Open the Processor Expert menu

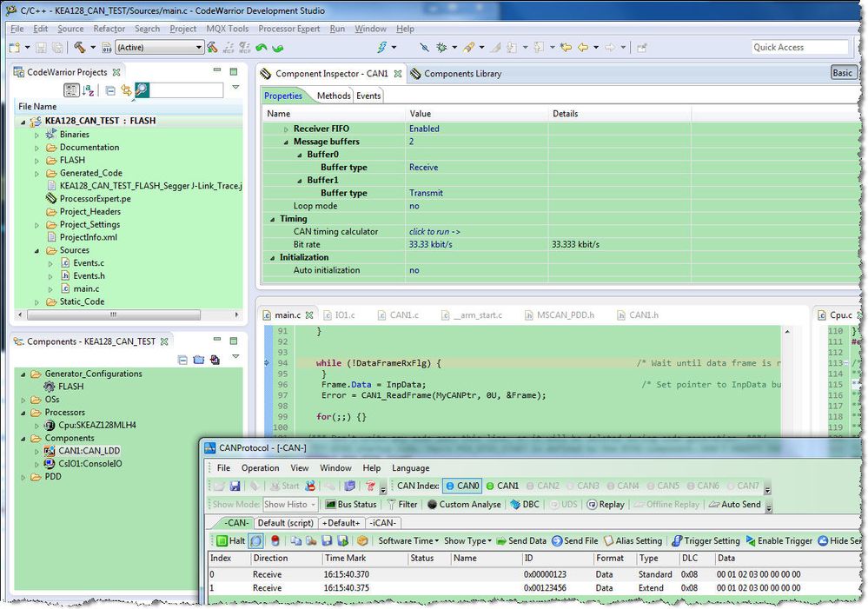pyautogui.click(x=289, y=29)
